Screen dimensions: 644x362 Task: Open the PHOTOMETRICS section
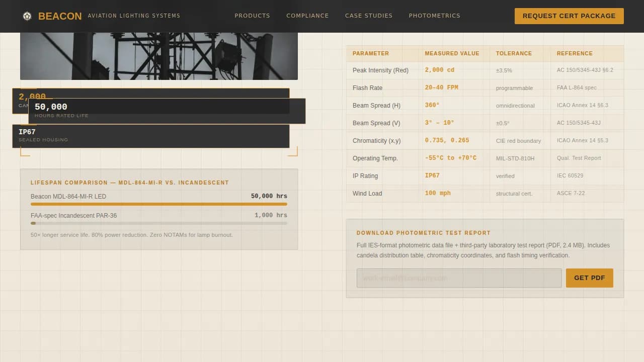434,16
